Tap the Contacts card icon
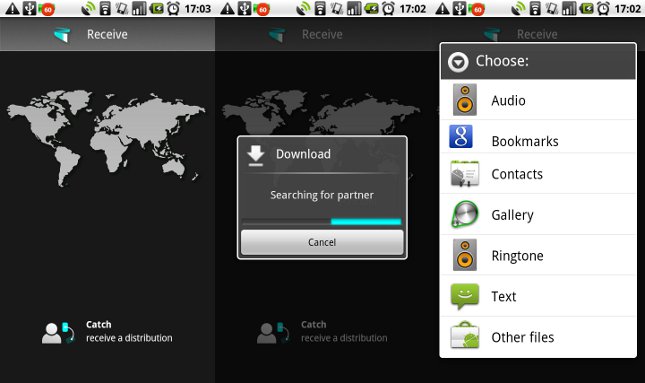This screenshot has width=645, height=383. click(x=465, y=174)
